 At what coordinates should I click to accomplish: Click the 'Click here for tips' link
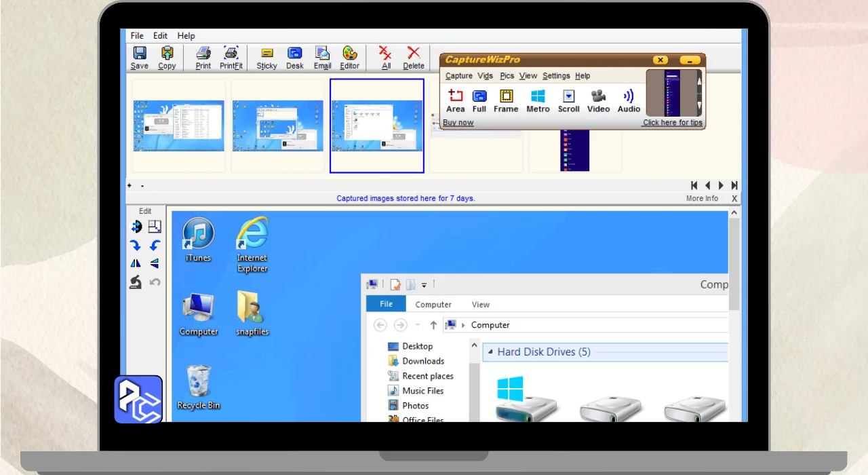(673, 123)
